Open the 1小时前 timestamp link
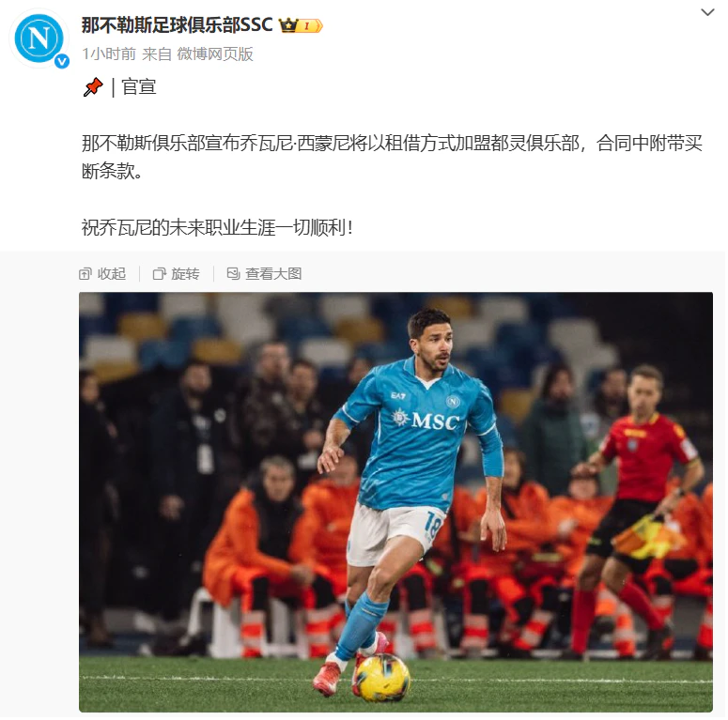The image size is (728, 720). [x=109, y=54]
